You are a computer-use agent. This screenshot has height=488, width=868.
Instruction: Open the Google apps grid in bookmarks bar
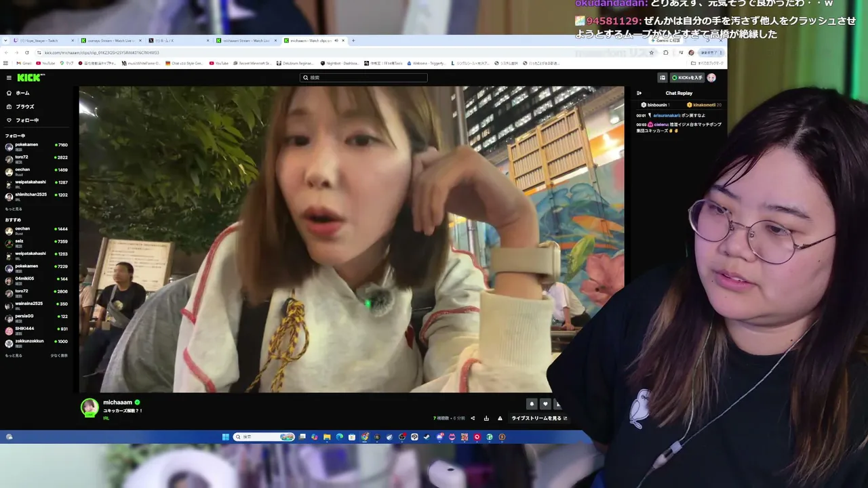(x=7, y=63)
